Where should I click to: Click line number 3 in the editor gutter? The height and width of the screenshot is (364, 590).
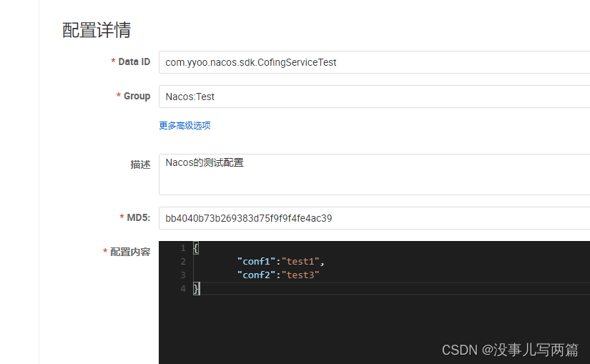pyautogui.click(x=183, y=275)
